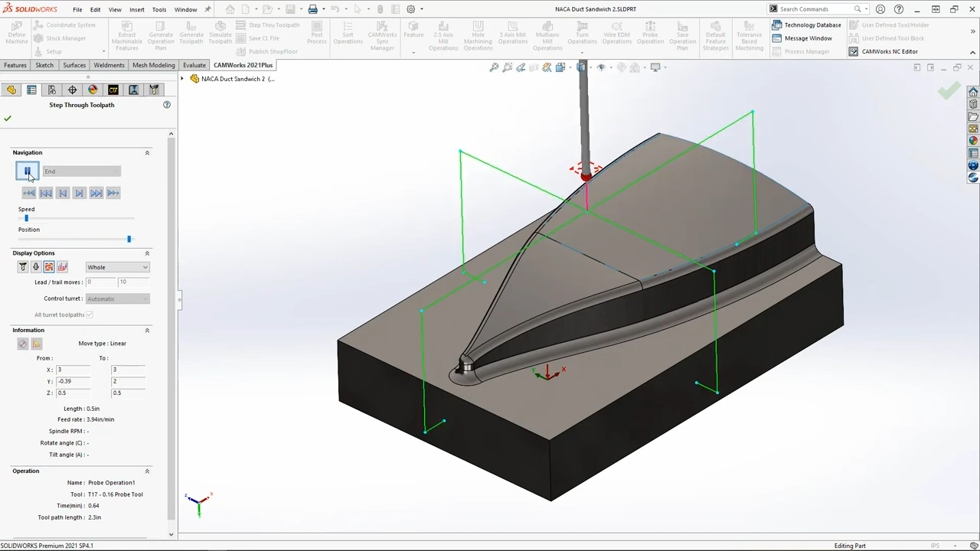Viewport: 980px width, 551px height.
Task: Click the first Display Options tool icon
Action: [x=23, y=267]
